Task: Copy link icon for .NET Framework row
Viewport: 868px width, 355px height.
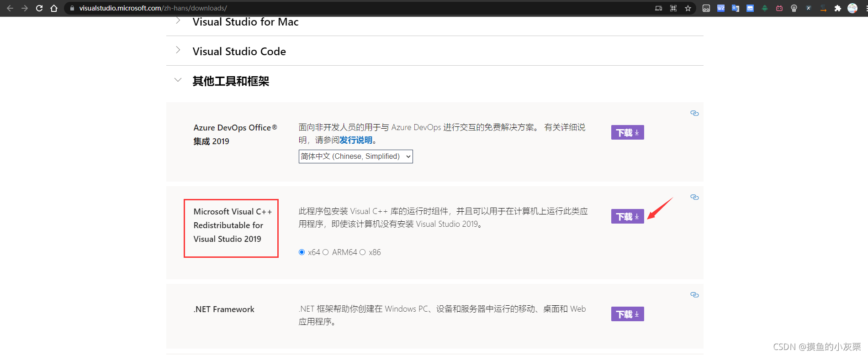Action: (694, 295)
